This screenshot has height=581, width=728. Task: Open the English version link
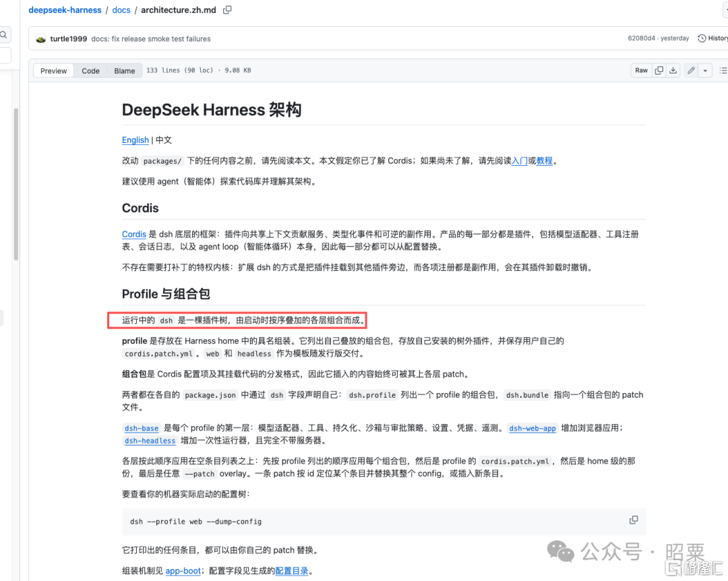135,140
